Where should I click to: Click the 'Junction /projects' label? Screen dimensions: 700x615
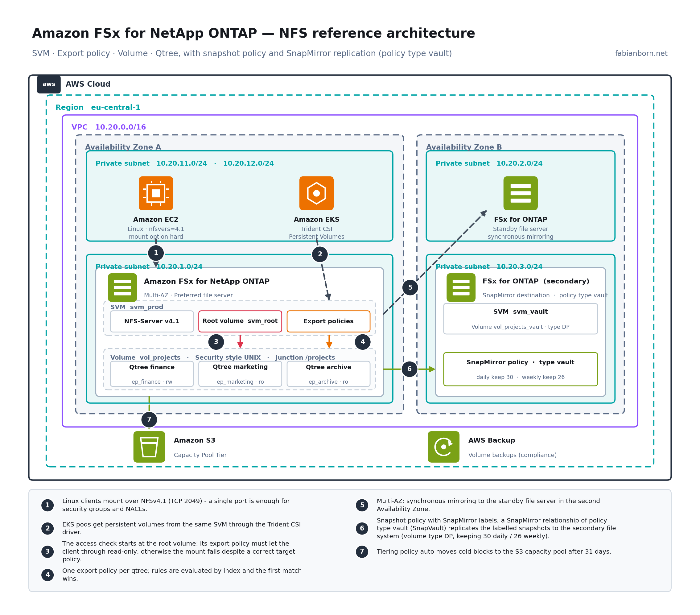tap(305, 357)
